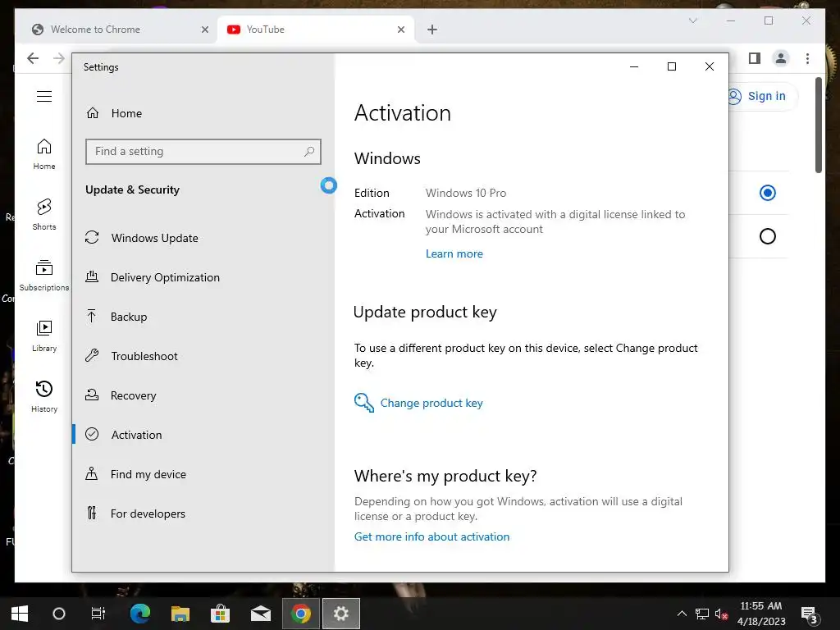Show hidden system tray icons

pyautogui.click(x=682, y=614)
